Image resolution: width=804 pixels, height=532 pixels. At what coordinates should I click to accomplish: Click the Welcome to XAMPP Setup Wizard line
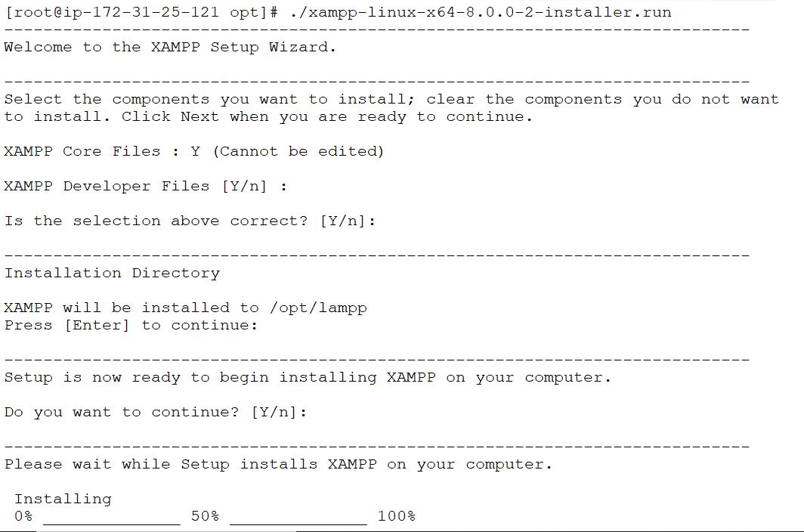170,47
